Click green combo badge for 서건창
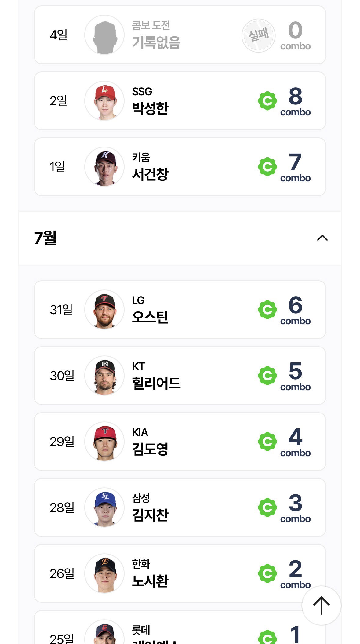Viewport: 360px width, 644px height. point(267,167)
